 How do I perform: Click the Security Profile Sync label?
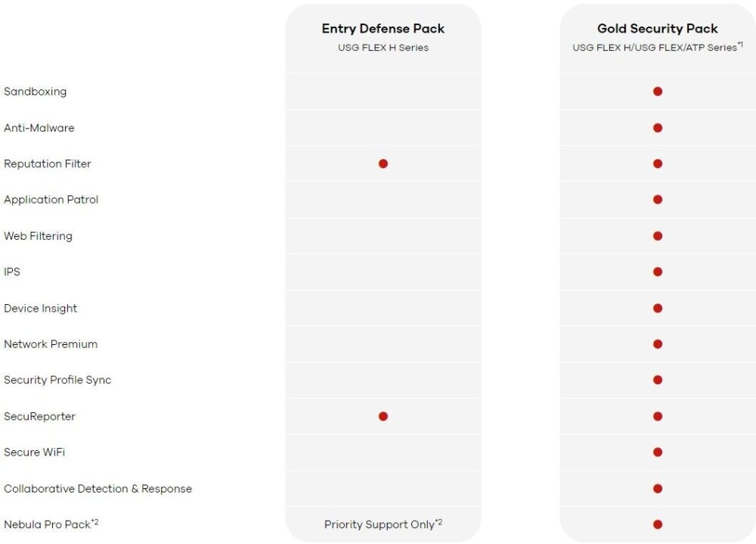[x=57, y=381]
